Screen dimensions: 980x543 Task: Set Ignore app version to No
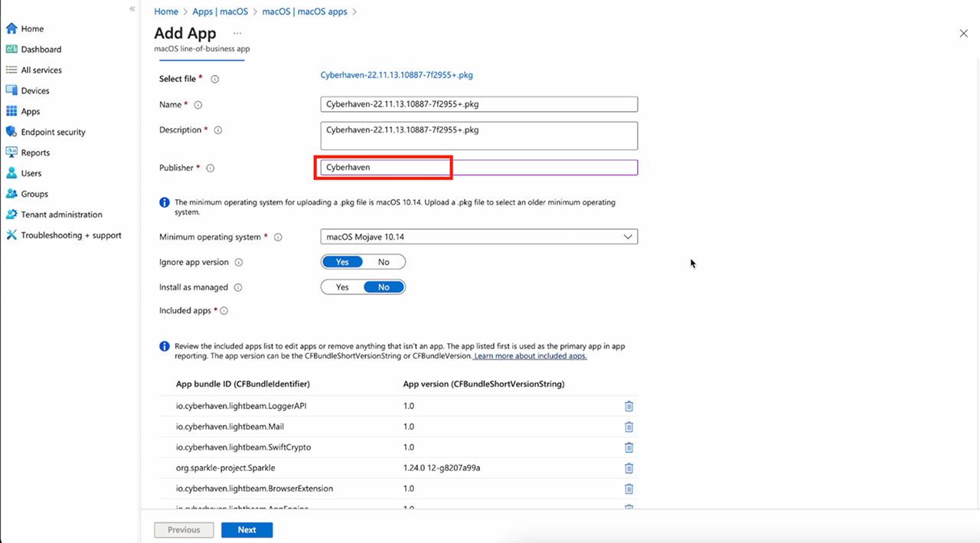click(x=384, y=262)
